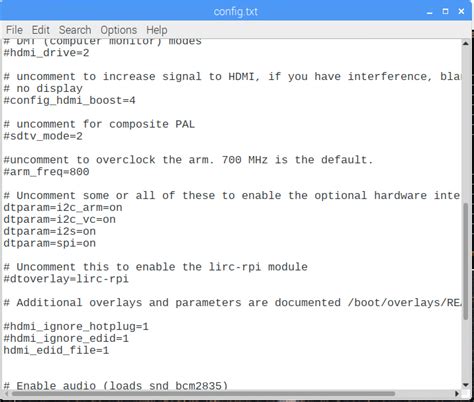
Task: Open the File menu
Action: [x=14, y=30]
